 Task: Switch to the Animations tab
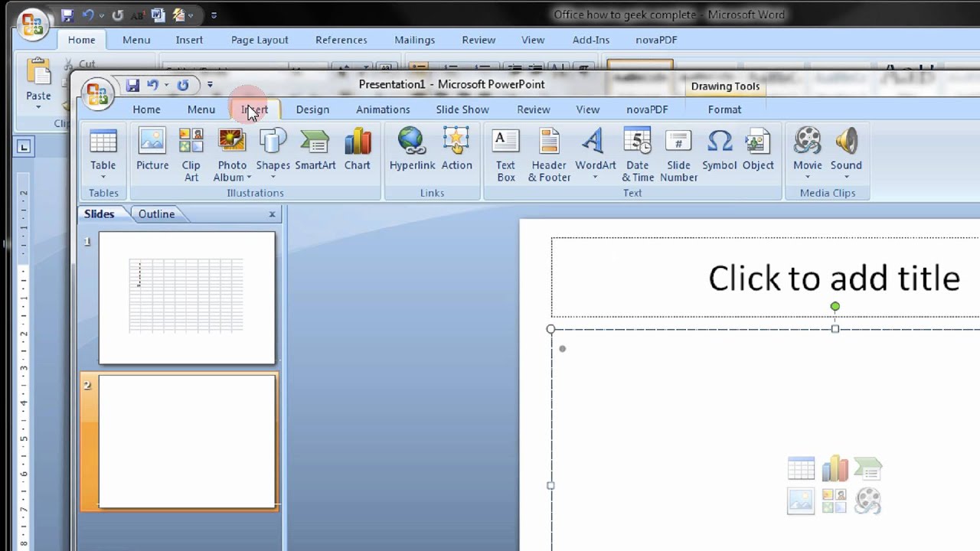383,109
